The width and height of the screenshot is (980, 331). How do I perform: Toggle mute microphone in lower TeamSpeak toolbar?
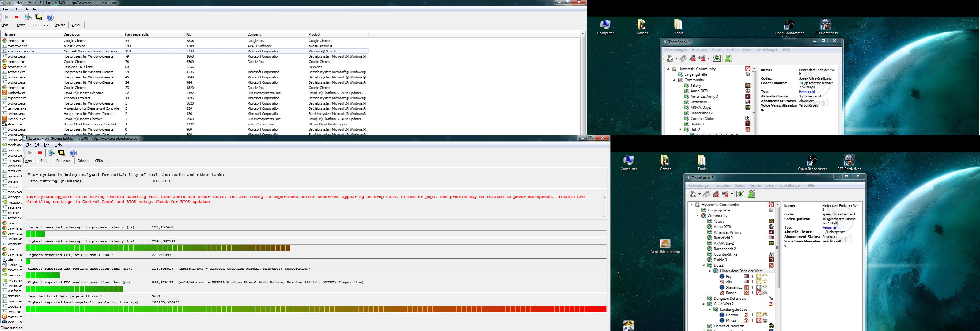pyautogui.click(x=716, y=194)
